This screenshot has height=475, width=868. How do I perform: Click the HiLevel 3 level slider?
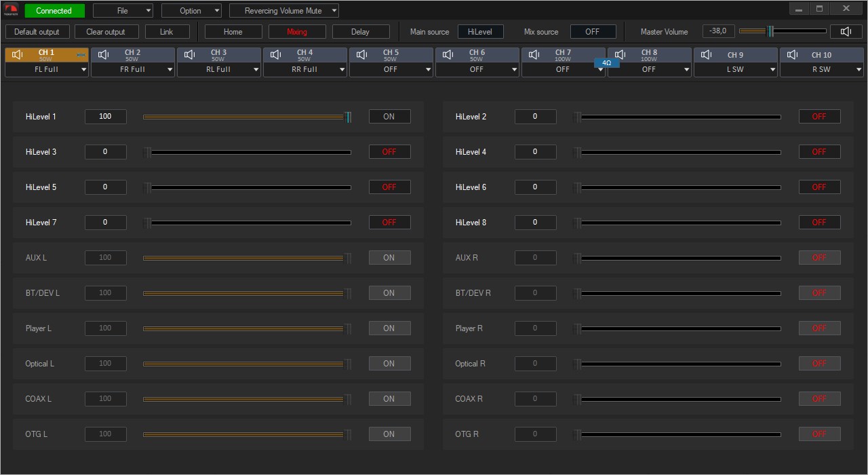[x=248, y=152]
